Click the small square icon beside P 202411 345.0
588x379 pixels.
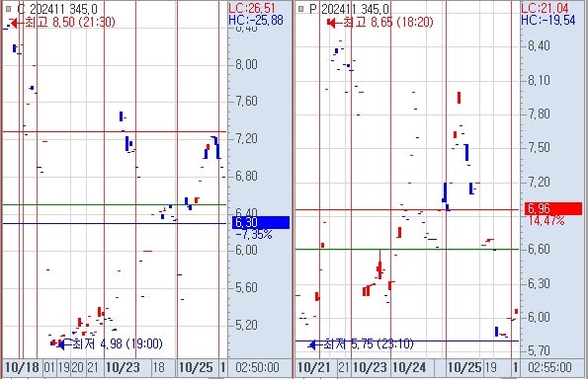pos(300,9)
